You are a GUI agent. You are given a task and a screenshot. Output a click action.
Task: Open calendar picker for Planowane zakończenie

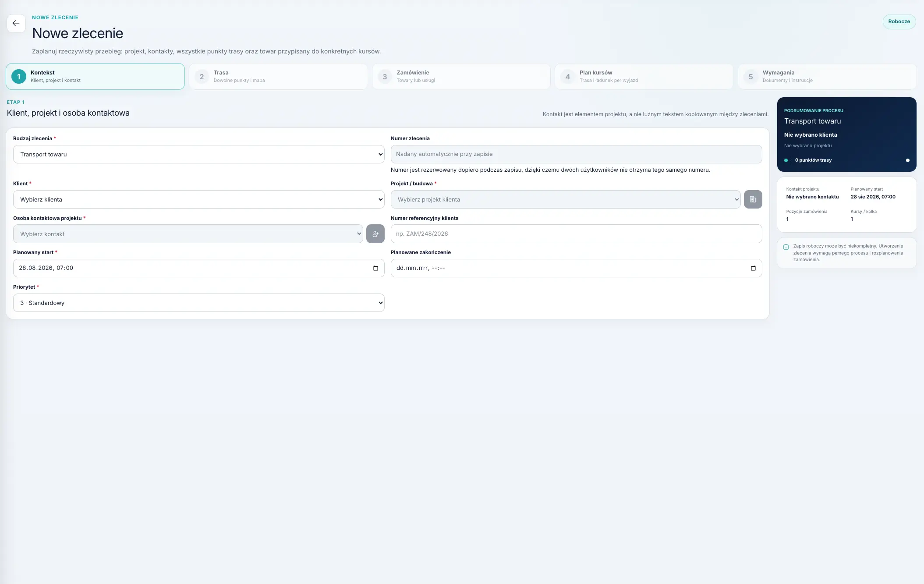[753, 268]
